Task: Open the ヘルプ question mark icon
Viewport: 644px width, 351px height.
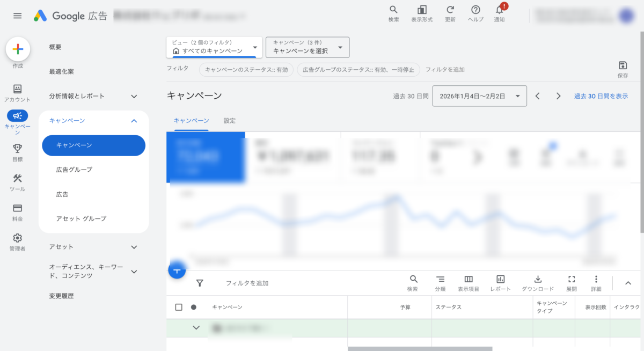Action: (x=475, y=10)
